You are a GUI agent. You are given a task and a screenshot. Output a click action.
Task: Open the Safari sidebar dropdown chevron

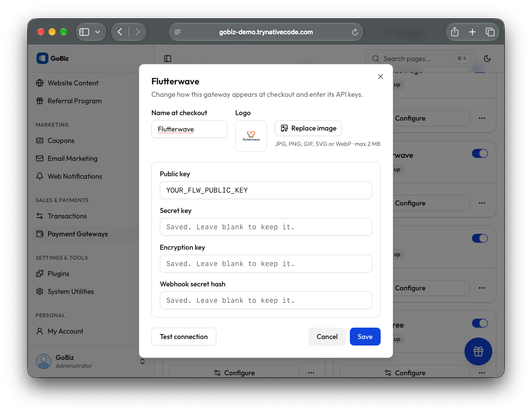coord(98,32)
